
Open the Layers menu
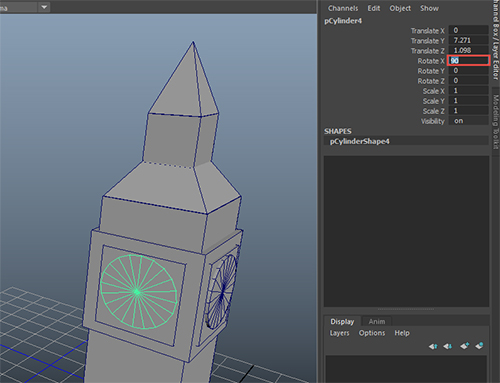(339, 333)
